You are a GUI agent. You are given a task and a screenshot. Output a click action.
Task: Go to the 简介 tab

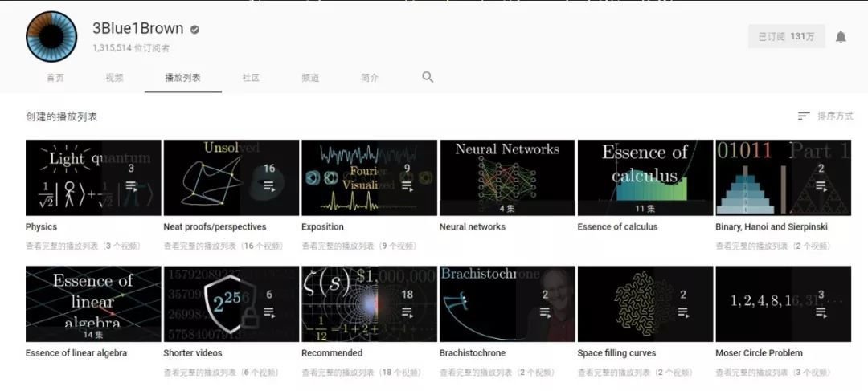coord(370,77)
